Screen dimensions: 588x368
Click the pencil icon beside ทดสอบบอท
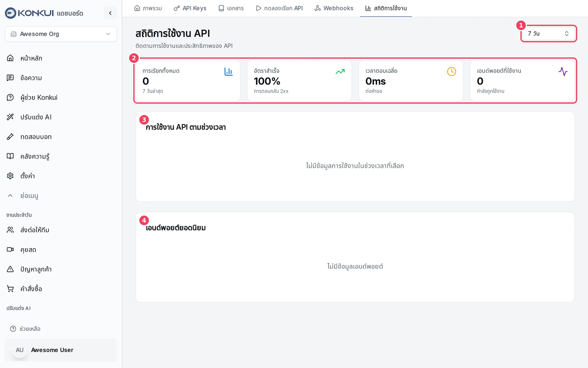coord(10,137)
